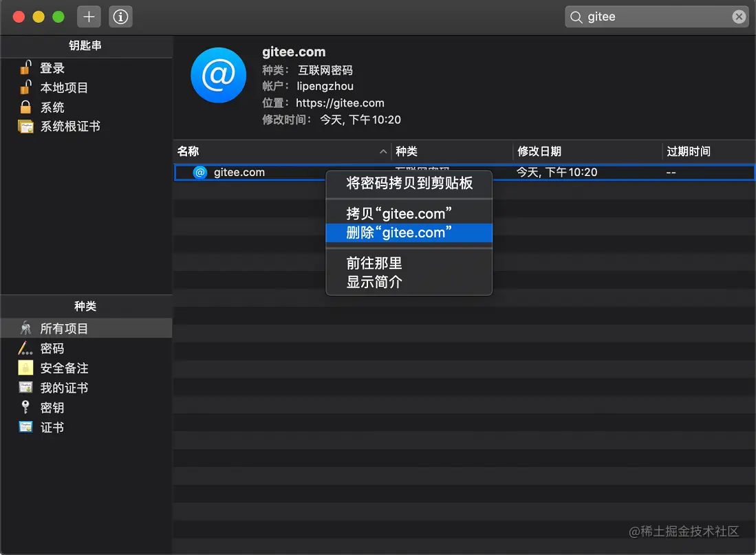Screen dimensions: 756x555
Task: Choose 拷贝"gitee.com" from context menu
Action: (x=409, y=214)
